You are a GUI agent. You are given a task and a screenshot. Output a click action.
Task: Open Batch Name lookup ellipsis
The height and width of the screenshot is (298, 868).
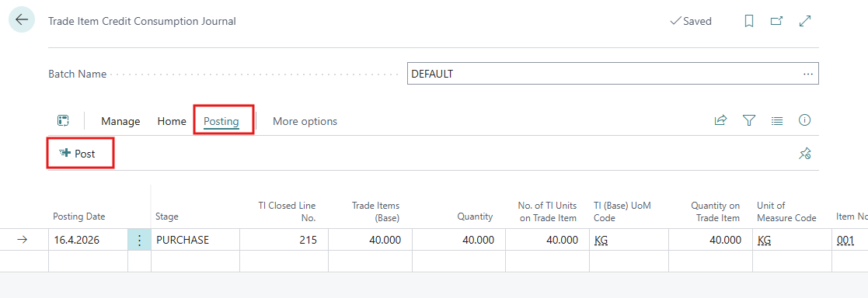807,74
